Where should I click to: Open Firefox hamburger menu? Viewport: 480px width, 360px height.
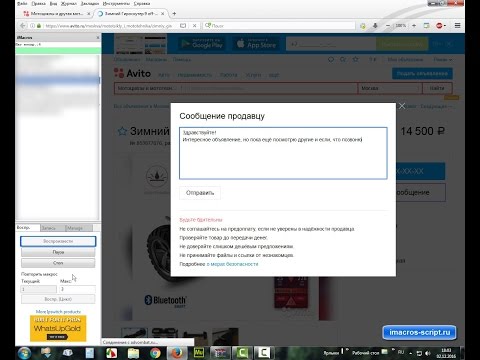coord(458,26)
